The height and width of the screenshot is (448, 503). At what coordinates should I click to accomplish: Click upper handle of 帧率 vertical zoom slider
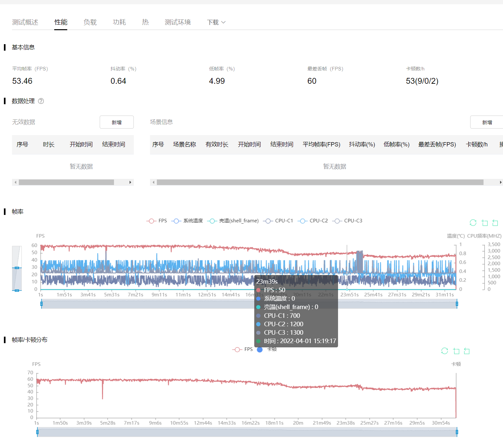pos(17,268)
